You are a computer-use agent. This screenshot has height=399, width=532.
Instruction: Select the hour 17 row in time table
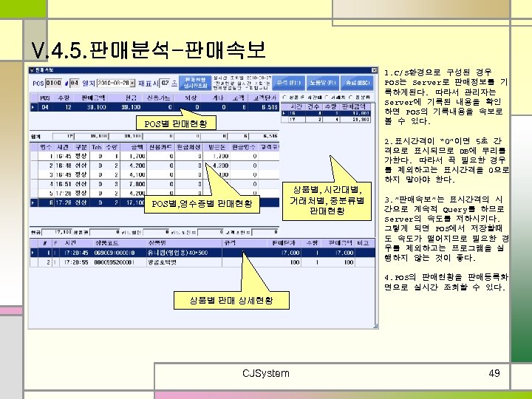(x=326, y=120)
